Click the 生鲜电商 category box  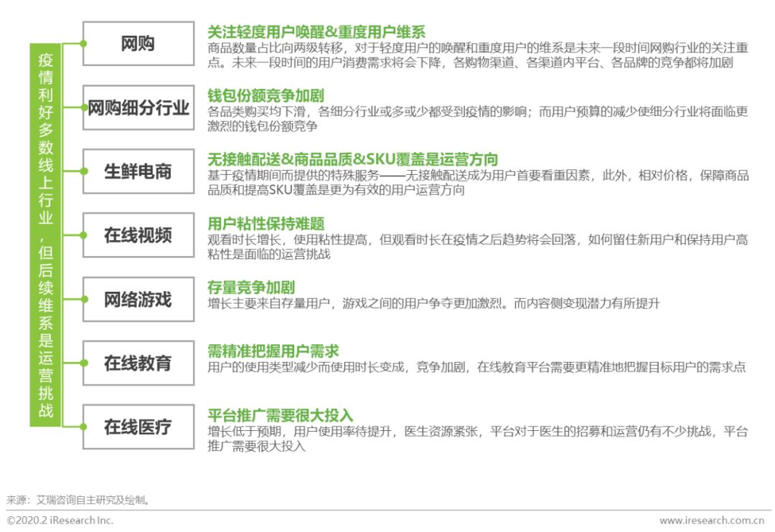click(138, 172)
